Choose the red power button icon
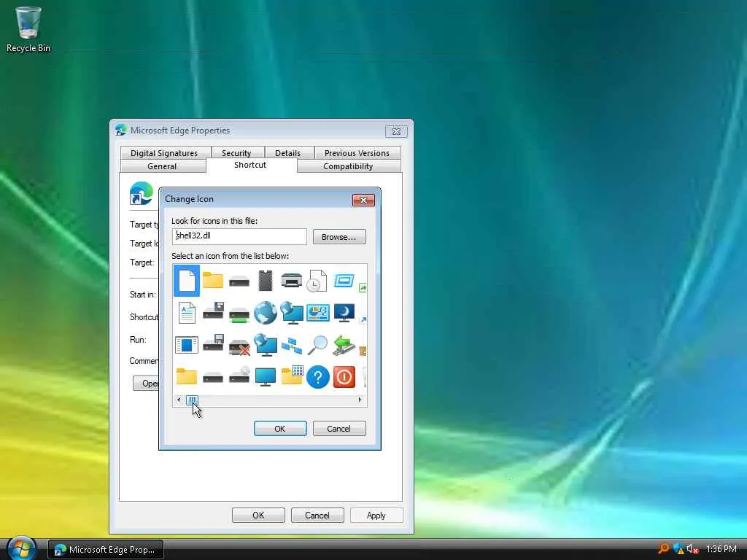 pos(344,377)
